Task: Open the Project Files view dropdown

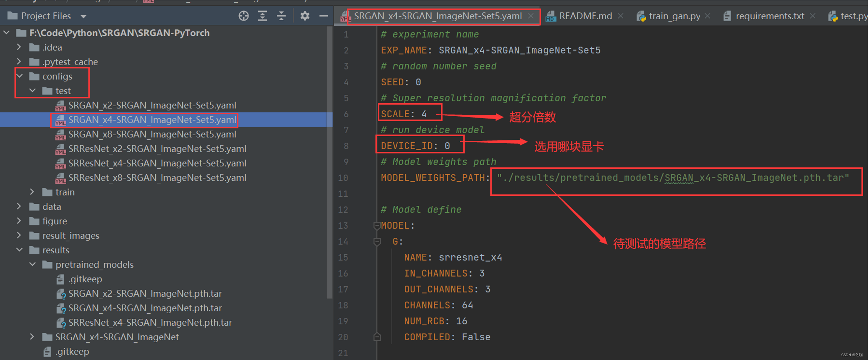Action: click(83, 15)
